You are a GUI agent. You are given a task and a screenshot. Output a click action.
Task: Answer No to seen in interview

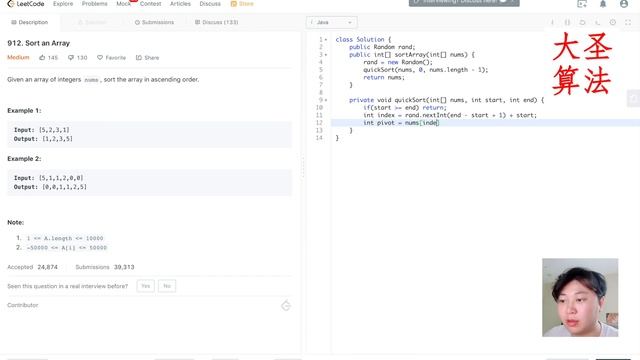[167, 286]
